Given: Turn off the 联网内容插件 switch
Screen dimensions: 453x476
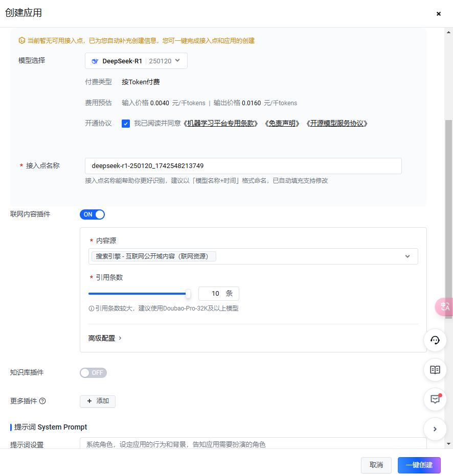Looking at the screenshot, I should 92,215.
